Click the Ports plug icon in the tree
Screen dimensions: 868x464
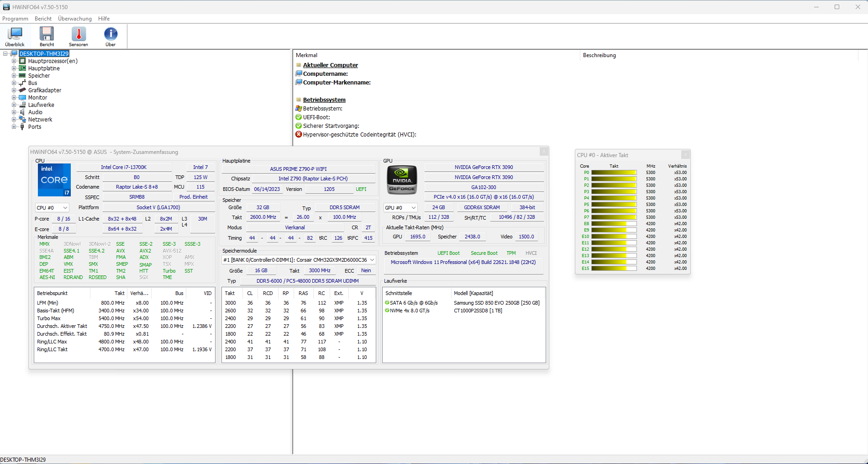pos(22,127)
